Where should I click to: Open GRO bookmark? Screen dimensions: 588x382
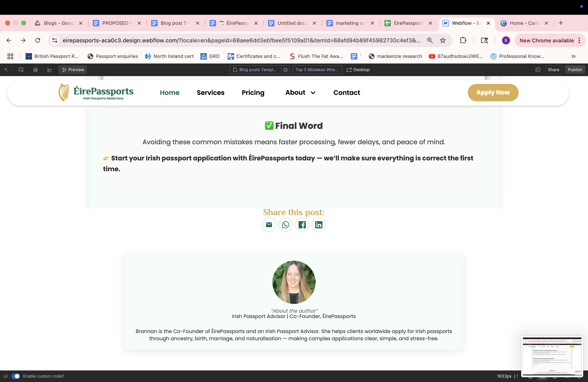click(x=210, y=56)
